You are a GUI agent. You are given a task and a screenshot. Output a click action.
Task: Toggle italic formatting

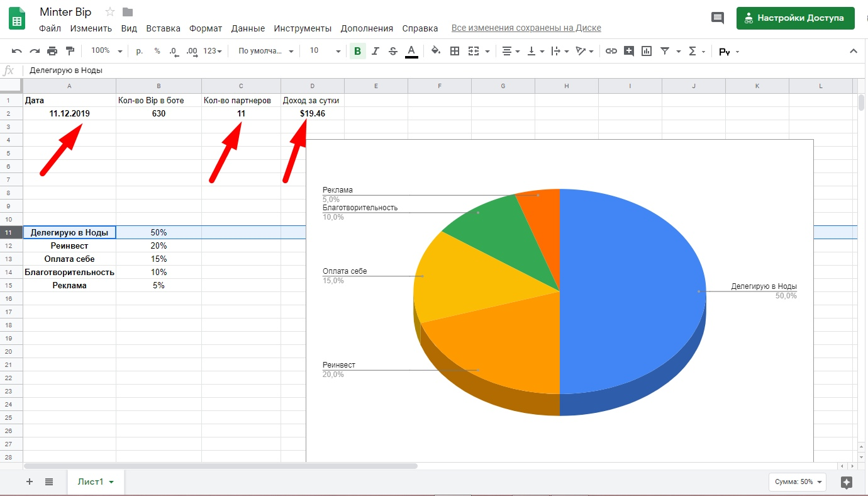376,51
